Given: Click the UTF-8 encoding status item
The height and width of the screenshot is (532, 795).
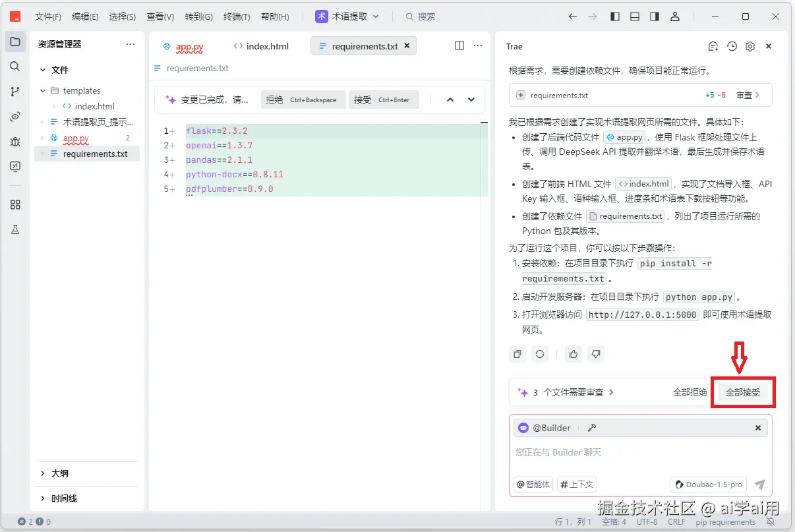Looking at the screenshot, I should coord(647,521).
